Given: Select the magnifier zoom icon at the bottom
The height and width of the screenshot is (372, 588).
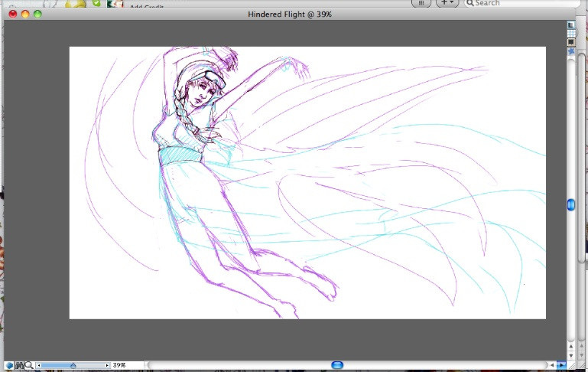Looking at the screenshot, I should point(29,365).
